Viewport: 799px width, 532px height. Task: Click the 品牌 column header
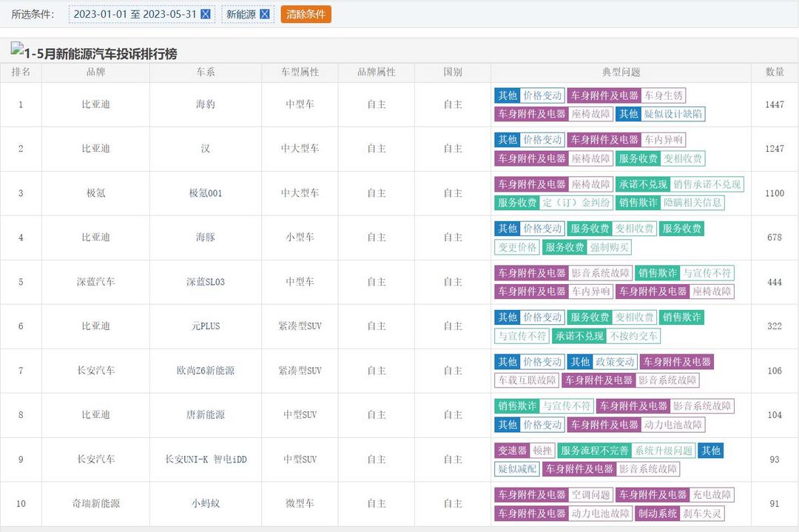[95, 73]
